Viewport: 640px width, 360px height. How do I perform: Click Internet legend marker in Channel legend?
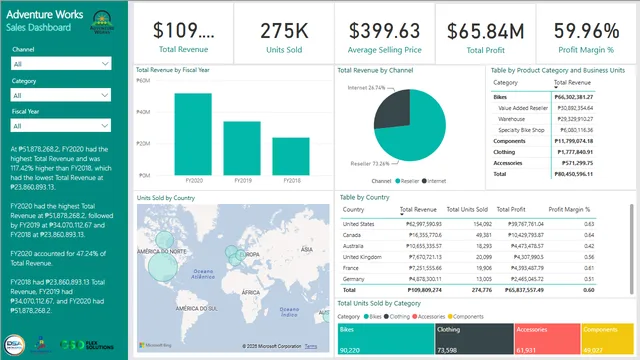(x=424, y=181)
